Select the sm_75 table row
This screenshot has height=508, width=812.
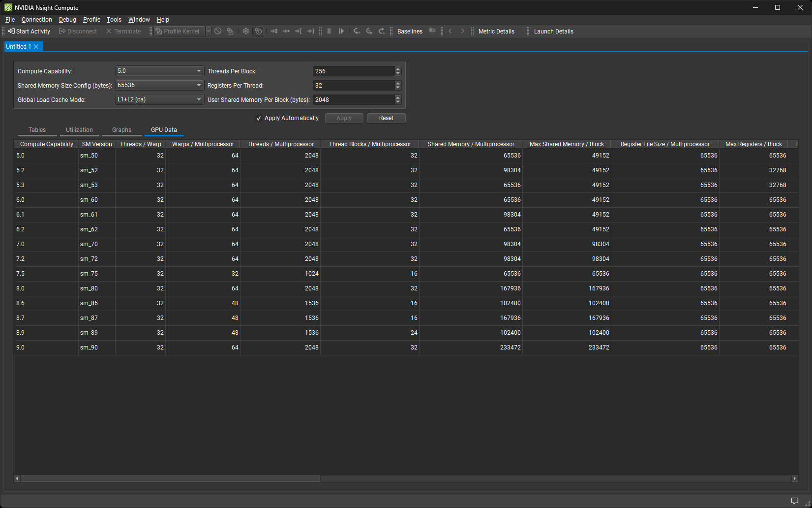click(x=406, y=274)
